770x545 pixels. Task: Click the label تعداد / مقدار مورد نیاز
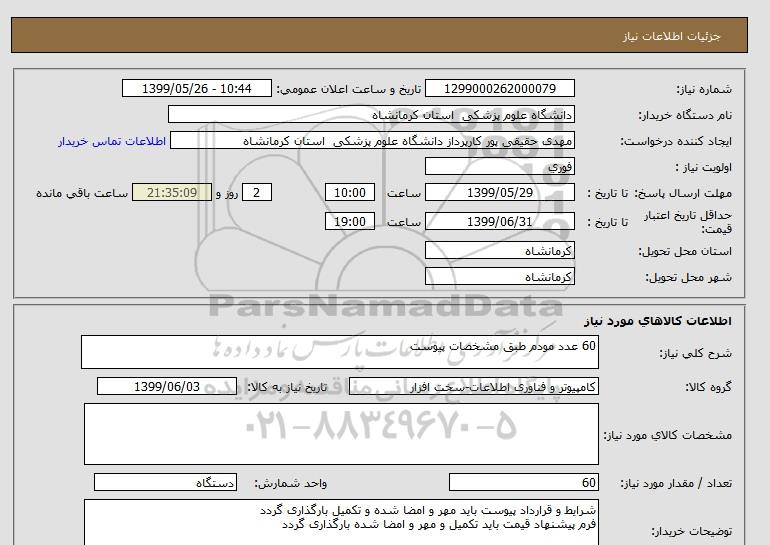[x=676, y=483]
